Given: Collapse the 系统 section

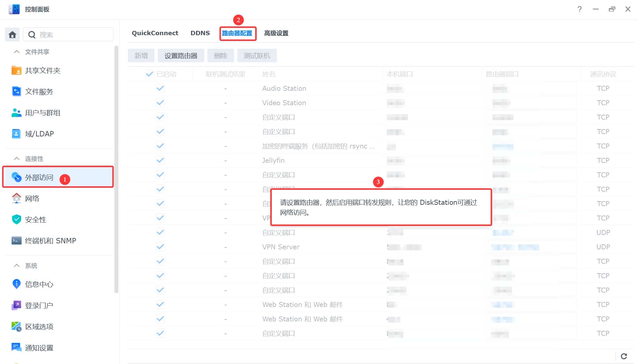Looking at the screenshot, I should click(x=17, y=266).
